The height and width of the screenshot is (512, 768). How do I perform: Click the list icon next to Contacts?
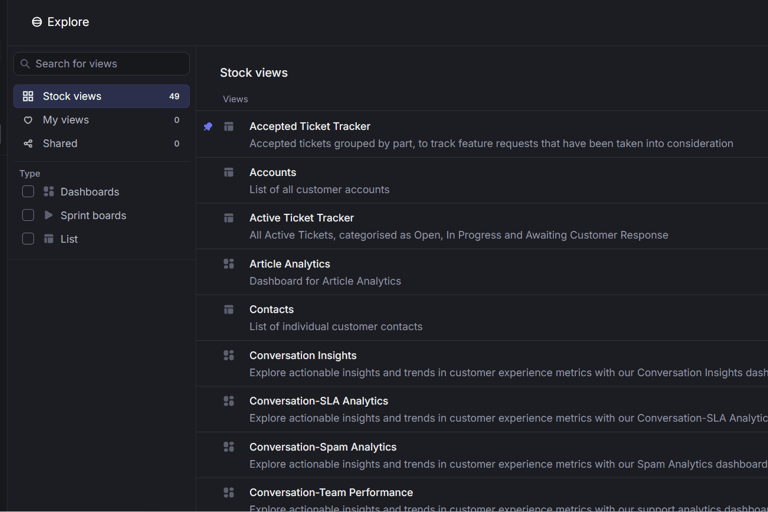[229, 310]
